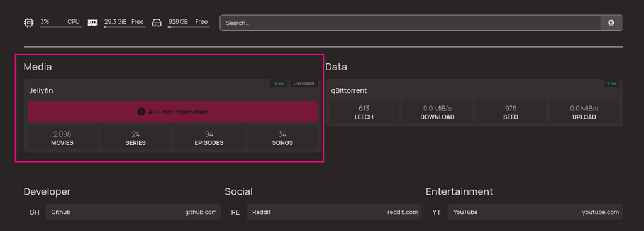Click the RAM memory icon
The image size is (644, 231).
click(93, 23)
